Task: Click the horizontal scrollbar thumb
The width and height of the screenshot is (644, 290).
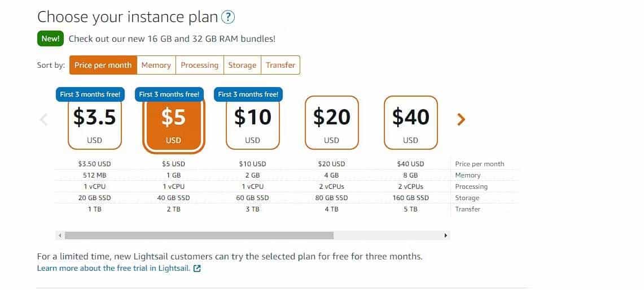Action: (x=199, y=235)
